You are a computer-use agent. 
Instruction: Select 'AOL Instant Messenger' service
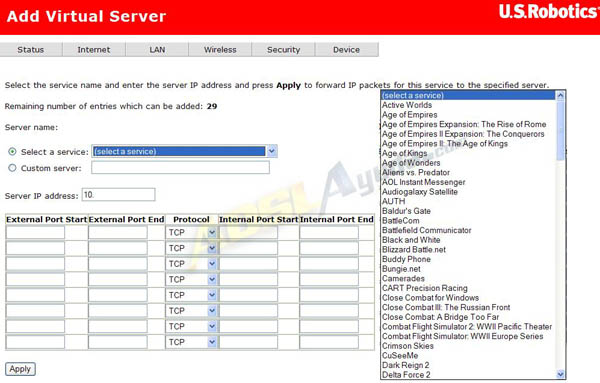coord(468,182)
